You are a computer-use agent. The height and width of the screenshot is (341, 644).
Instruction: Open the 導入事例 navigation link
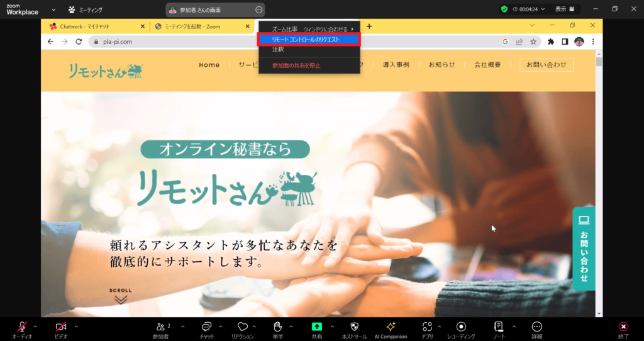point(396,65)
